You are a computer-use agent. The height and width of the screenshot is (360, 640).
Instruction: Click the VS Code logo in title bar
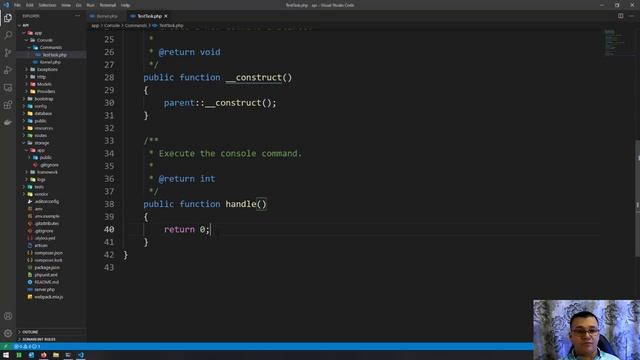pos(6,5)
